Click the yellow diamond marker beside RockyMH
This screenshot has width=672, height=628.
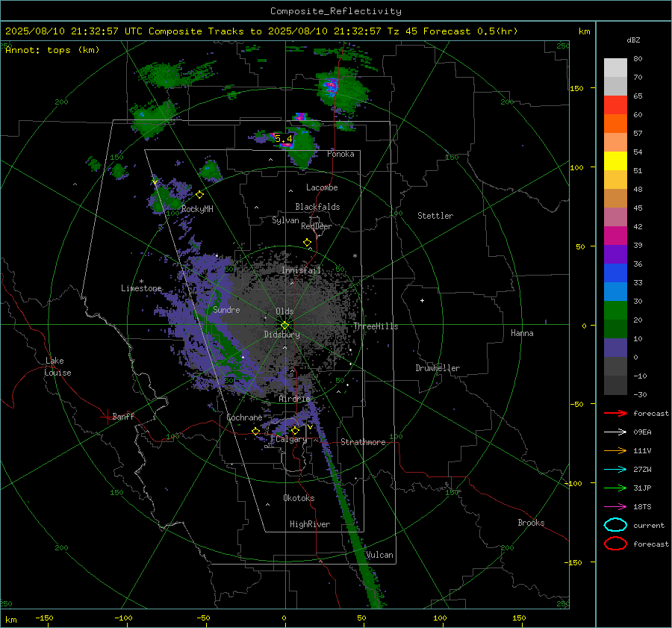point(199,195)
